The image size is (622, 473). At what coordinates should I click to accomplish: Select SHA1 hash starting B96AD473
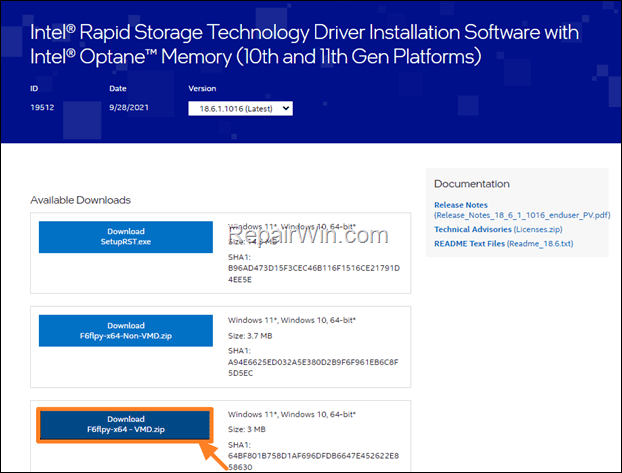(x=314, y=273)
